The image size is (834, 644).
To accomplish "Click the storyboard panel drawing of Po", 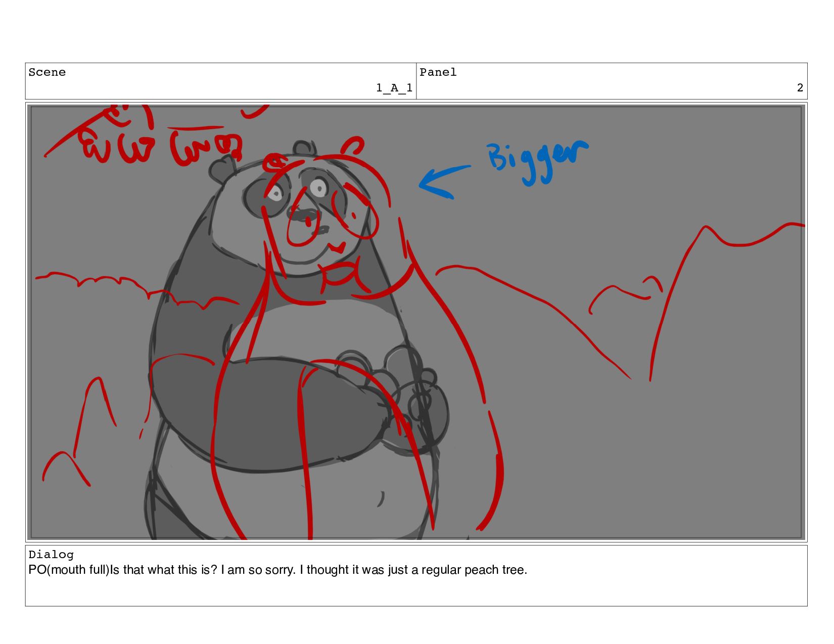I will (x=416, y=322).
